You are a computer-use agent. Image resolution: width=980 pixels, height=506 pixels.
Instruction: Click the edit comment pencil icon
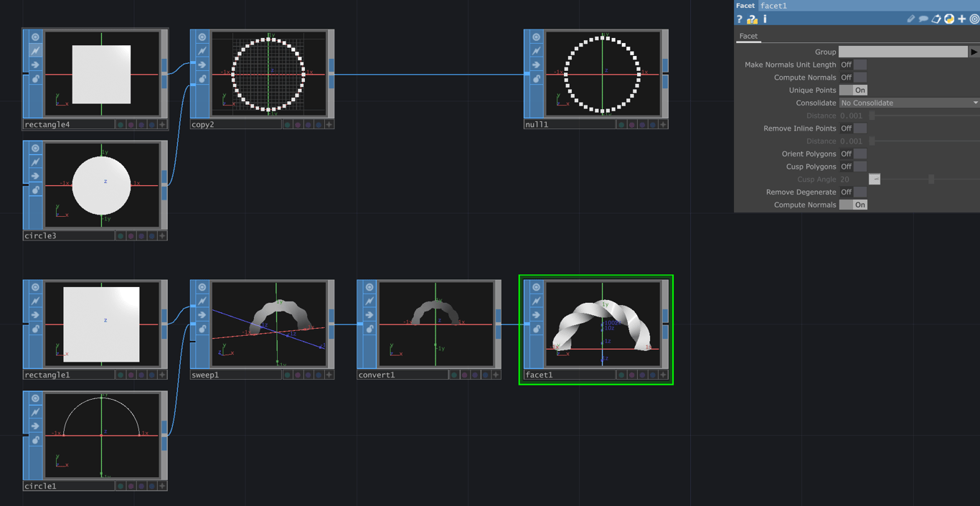point(911,19)
